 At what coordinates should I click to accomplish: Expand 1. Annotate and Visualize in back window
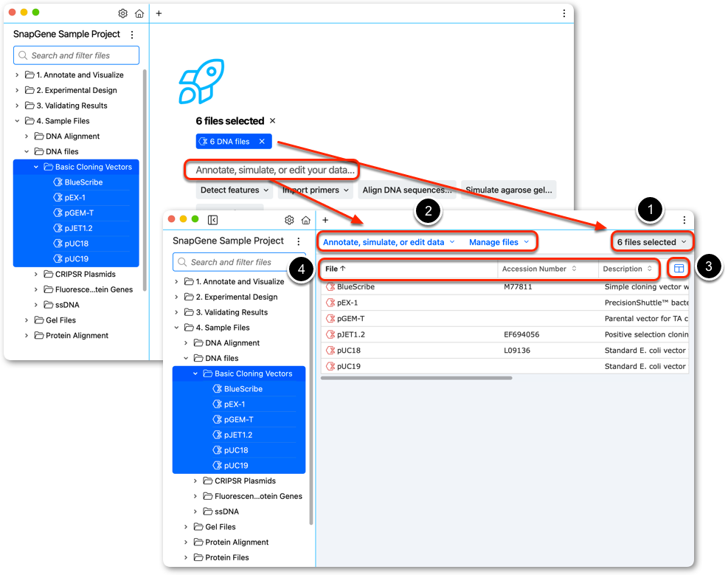pos(17,75)
